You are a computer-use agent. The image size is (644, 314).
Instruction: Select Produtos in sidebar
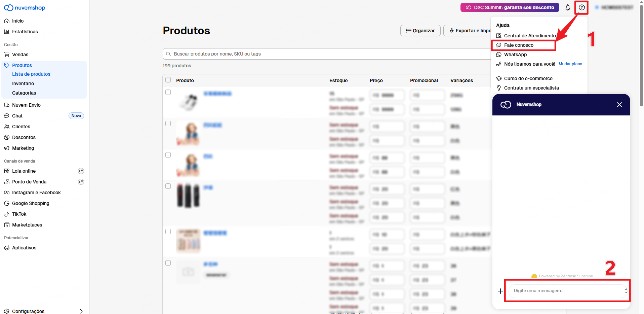click(22, 65)
